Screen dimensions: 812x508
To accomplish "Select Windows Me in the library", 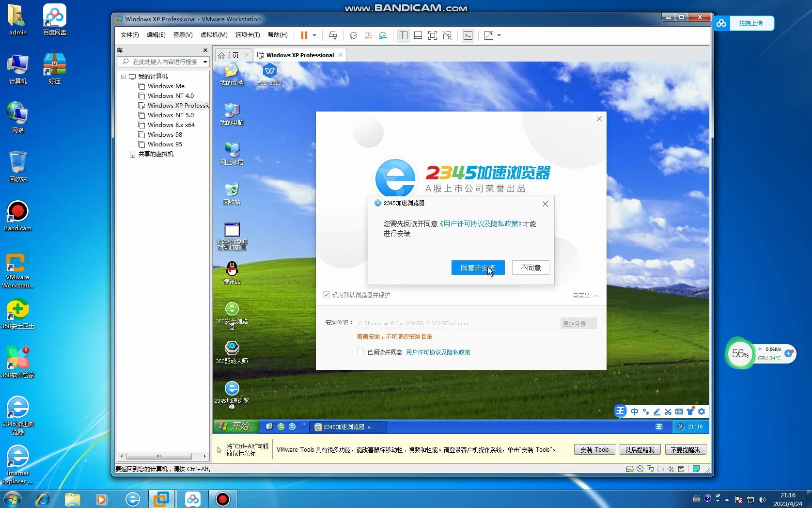I will coord(166,86).
